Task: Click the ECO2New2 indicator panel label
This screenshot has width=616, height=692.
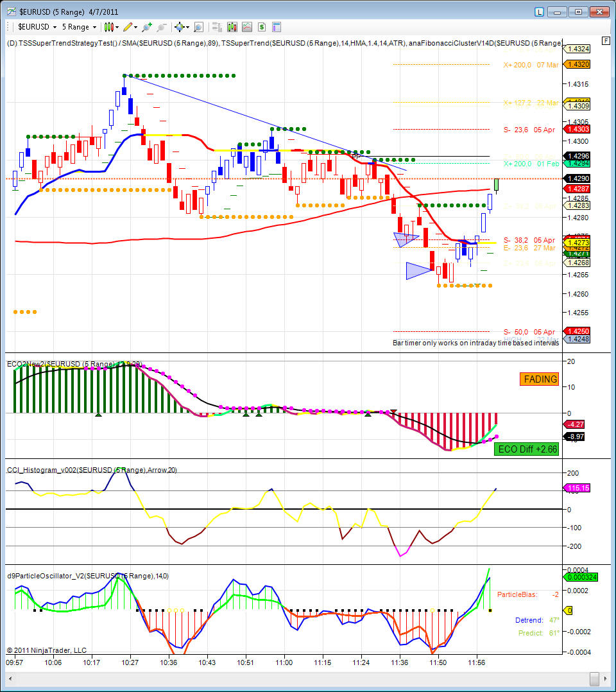Action: coord(74,364)
